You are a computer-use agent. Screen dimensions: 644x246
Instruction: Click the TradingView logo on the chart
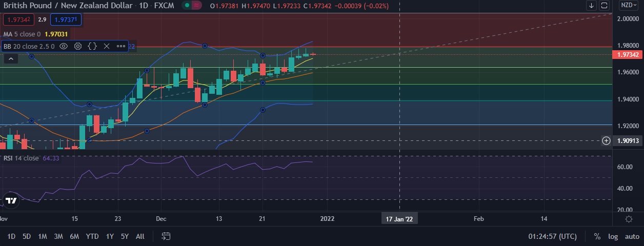[x=10, y=200]
